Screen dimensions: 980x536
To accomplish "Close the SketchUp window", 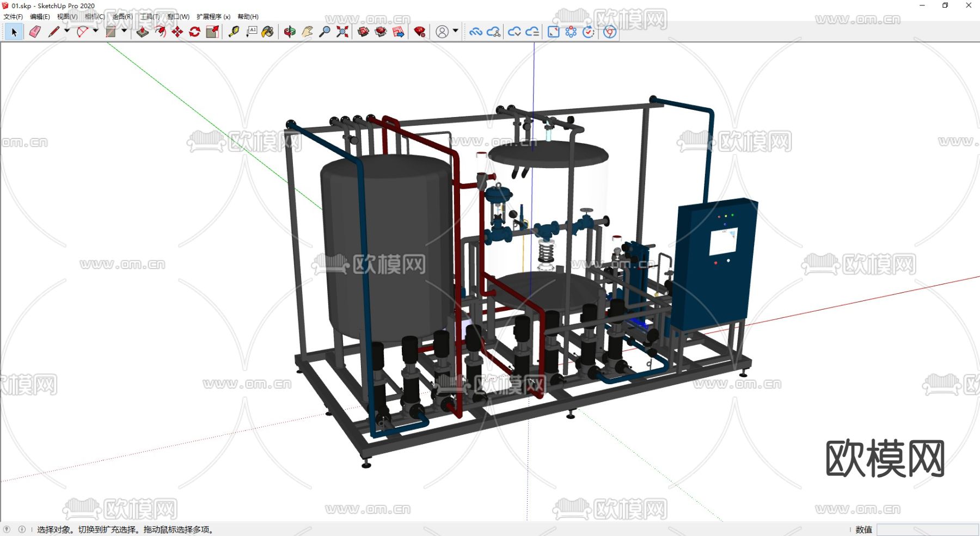I will [969, 5].
